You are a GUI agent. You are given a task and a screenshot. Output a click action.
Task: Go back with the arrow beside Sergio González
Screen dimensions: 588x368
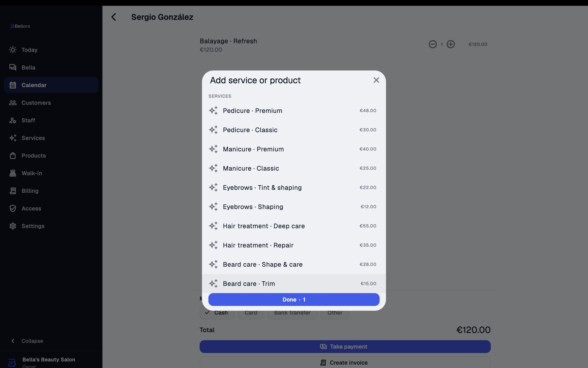pyautogui.click(x=114, y=17)
